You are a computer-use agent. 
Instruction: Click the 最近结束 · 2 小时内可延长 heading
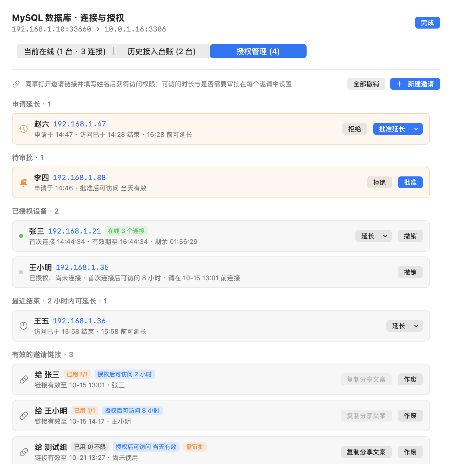tap(59, 301)
